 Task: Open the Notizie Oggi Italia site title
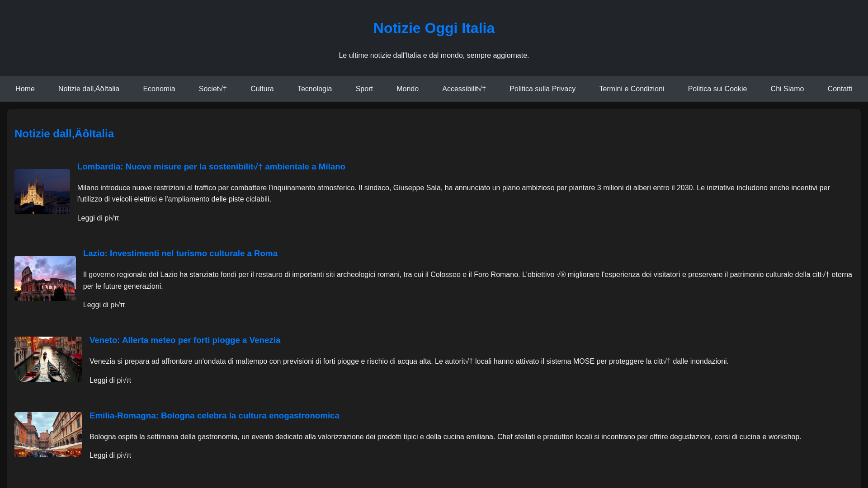click(434, 28)
